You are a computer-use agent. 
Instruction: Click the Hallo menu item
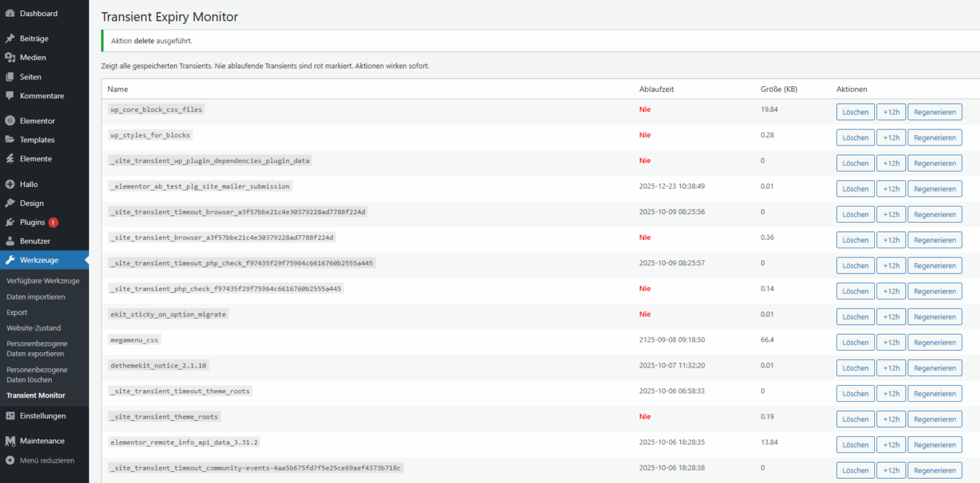point(29,184)
